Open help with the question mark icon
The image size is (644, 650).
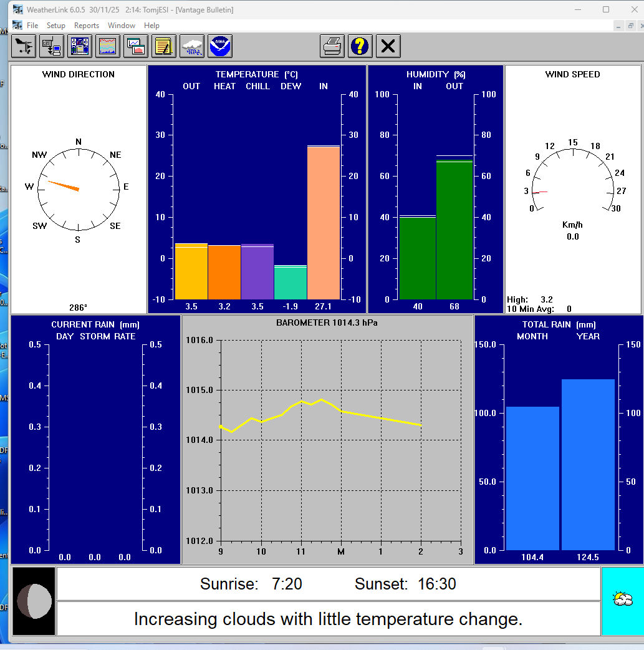360,46
